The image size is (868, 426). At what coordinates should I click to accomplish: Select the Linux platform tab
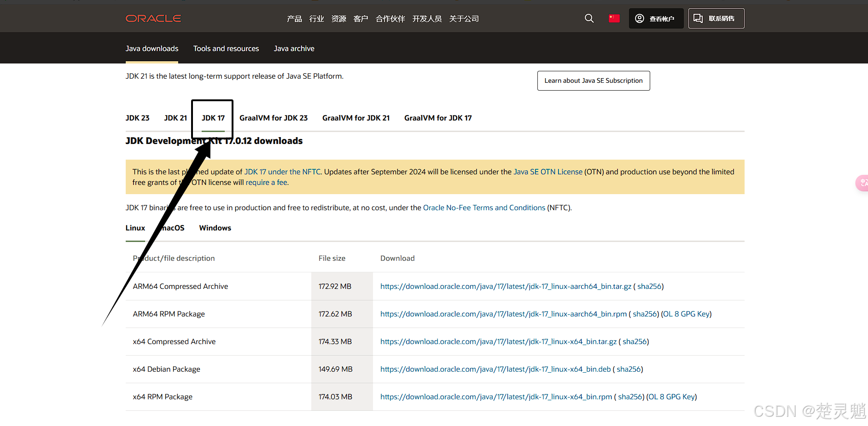tap(135, 228)
